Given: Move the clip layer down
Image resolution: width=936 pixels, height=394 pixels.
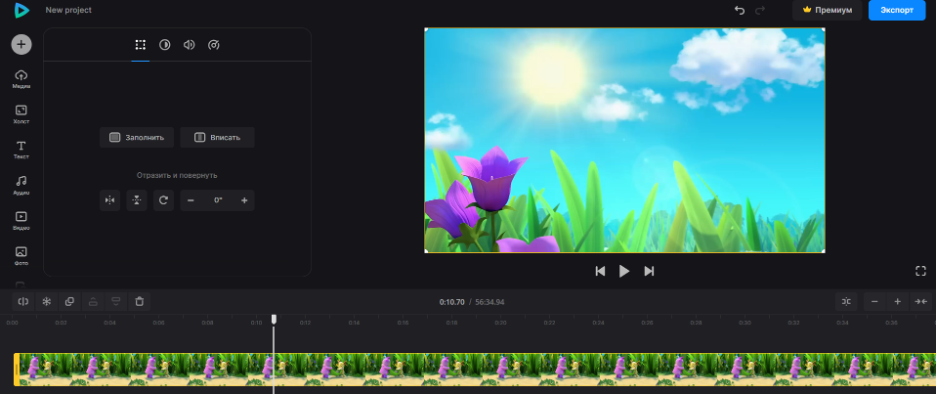Looking at the screenshot, I should click(x=116, y=301).
